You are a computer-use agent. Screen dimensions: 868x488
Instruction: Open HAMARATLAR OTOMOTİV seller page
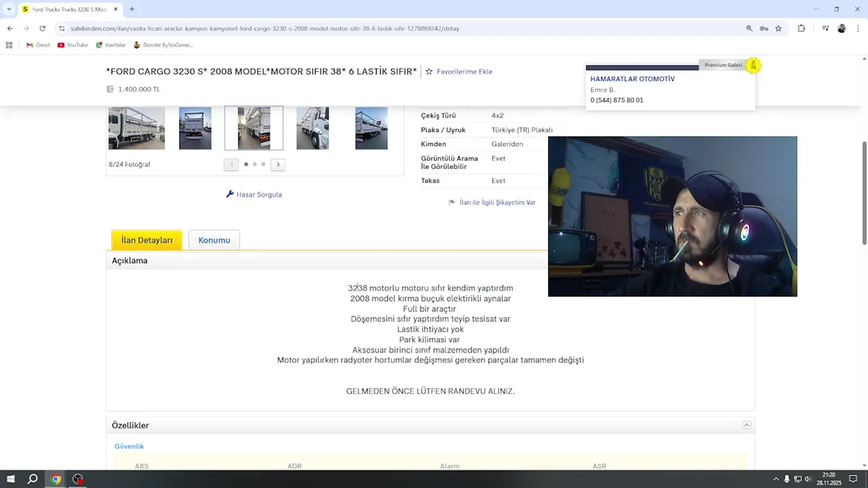(x=632, y=79)
